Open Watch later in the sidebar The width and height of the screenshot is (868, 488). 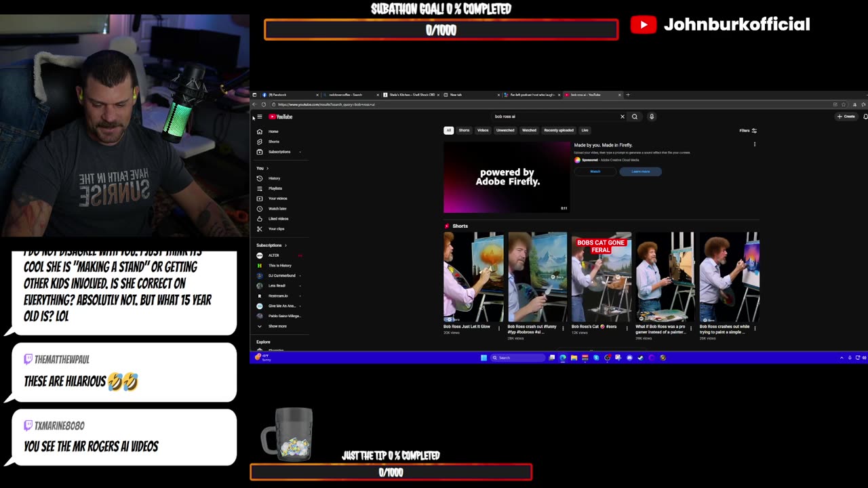(278, 209)
